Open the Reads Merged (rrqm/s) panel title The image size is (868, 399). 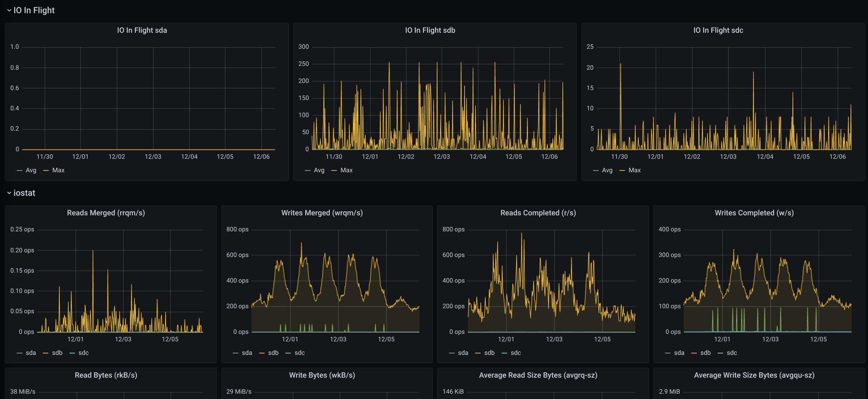(x=106, y=213)
